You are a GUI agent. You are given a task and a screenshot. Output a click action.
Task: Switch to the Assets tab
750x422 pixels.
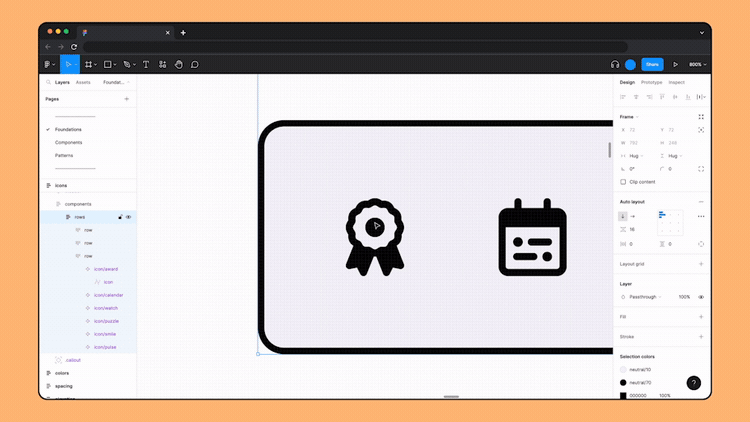pos(83,82)
